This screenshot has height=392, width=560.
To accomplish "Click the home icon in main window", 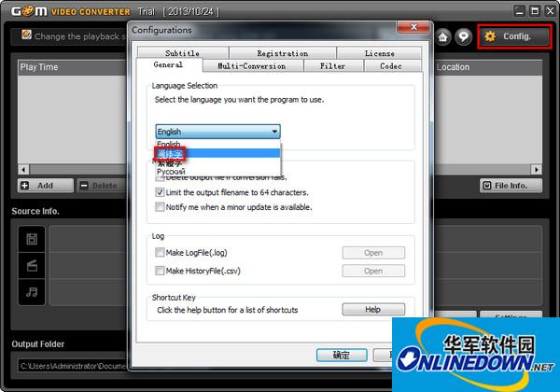I will [x=442, y=36].
